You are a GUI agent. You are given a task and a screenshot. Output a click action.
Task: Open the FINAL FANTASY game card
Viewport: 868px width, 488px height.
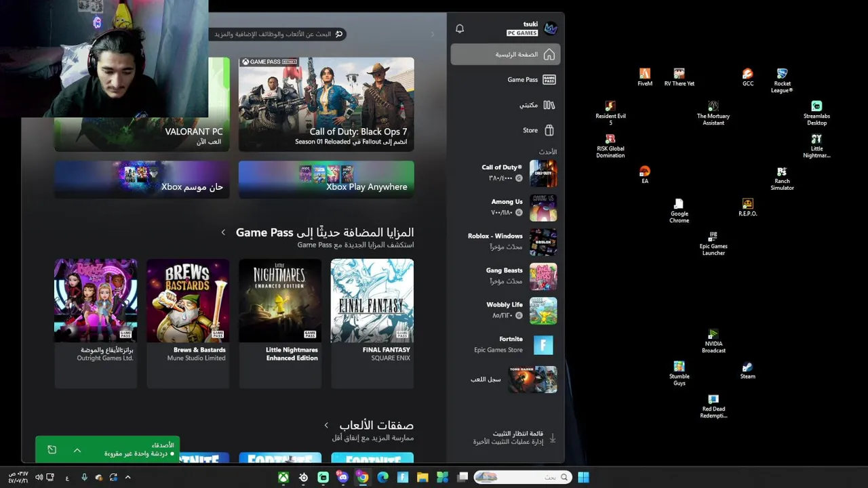372,323
